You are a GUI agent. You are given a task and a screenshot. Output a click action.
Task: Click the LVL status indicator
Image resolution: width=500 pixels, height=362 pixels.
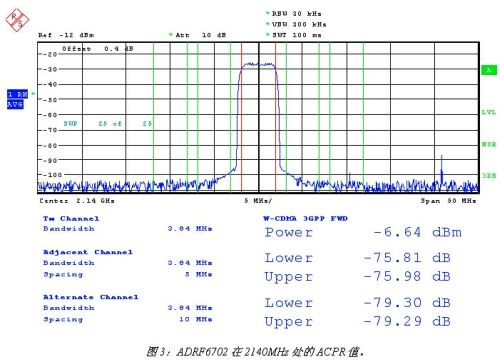click(x=489, y=112)
